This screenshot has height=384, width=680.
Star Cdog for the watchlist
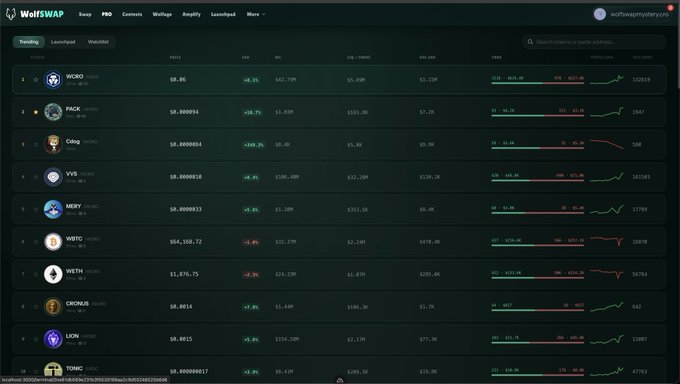(x=36, y=144)
